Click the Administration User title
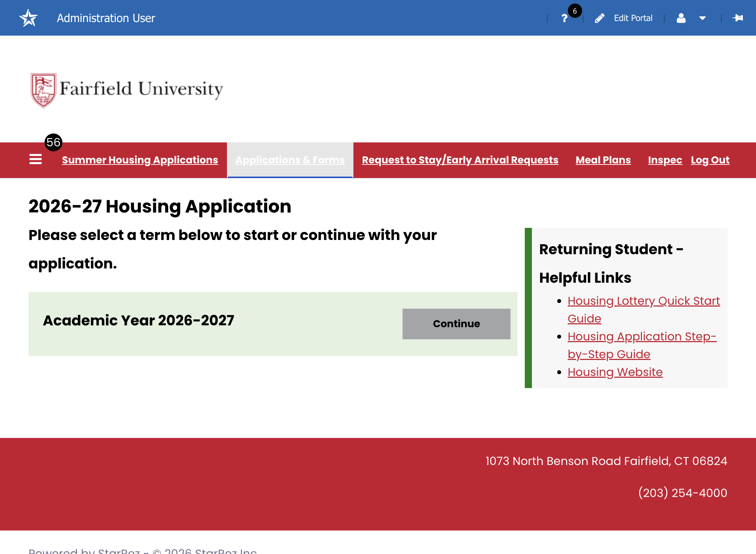Viewport: 756px width, 554px height. coord(106,18)
